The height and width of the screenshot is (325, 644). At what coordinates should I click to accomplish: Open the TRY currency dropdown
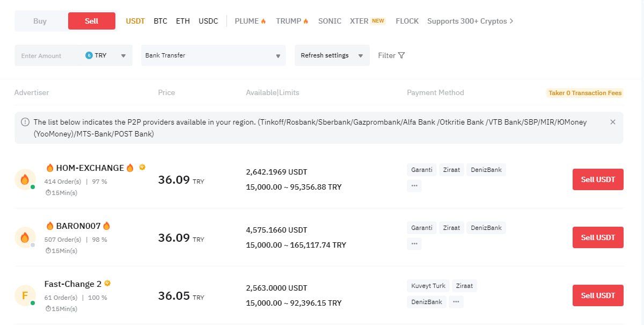coord(107,55)
